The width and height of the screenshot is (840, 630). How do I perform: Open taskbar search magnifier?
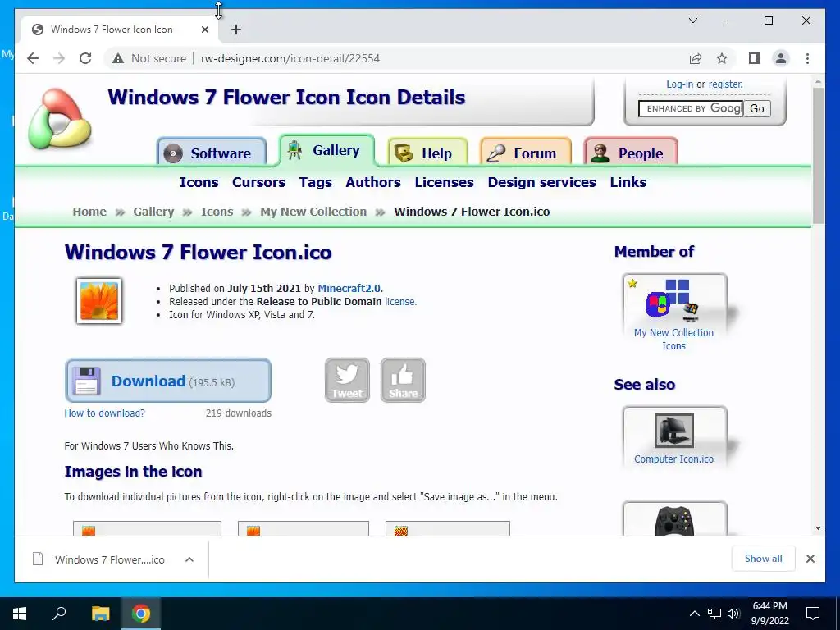point(59,614)
